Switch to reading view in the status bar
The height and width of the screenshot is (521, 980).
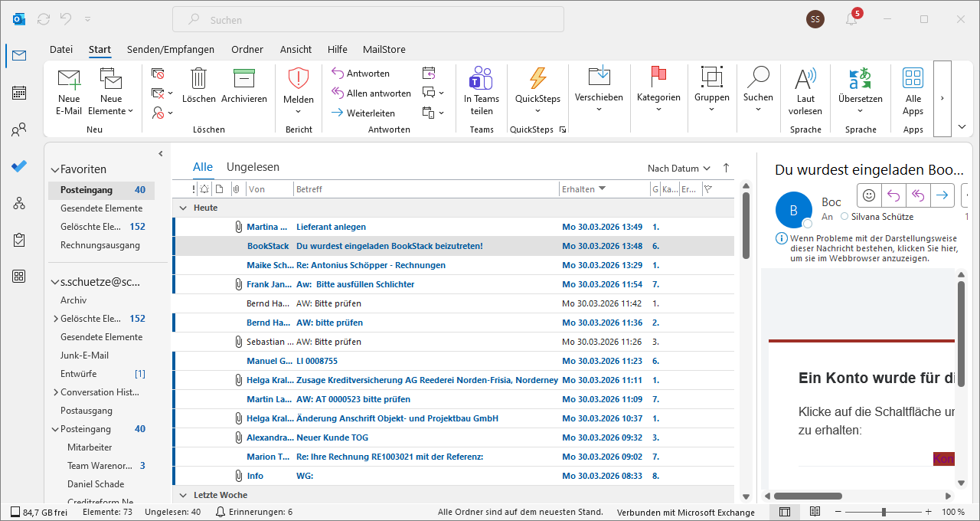[815, 512]
